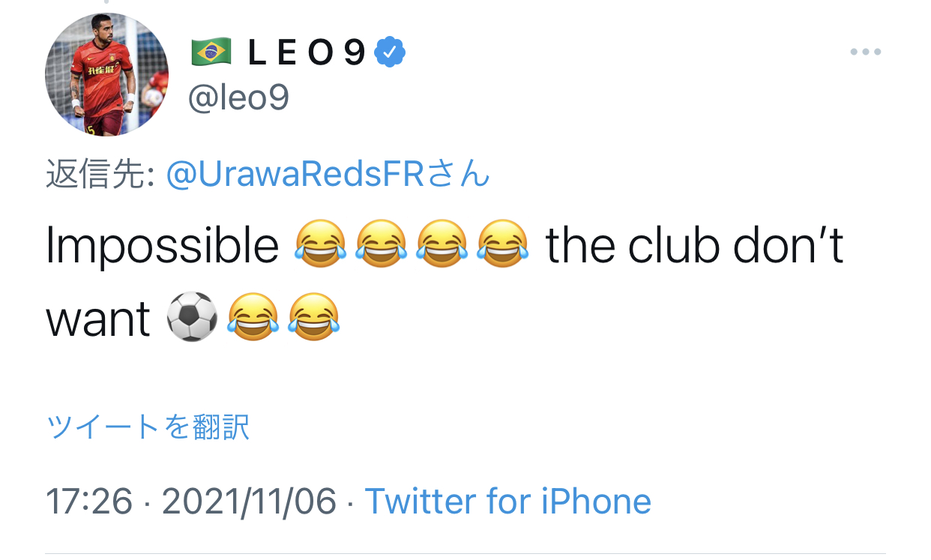Image resolution: width=931 pixels, height=560 pixels.
Task: Click the last laughing emoji on the second line
Action: [313, 317]
